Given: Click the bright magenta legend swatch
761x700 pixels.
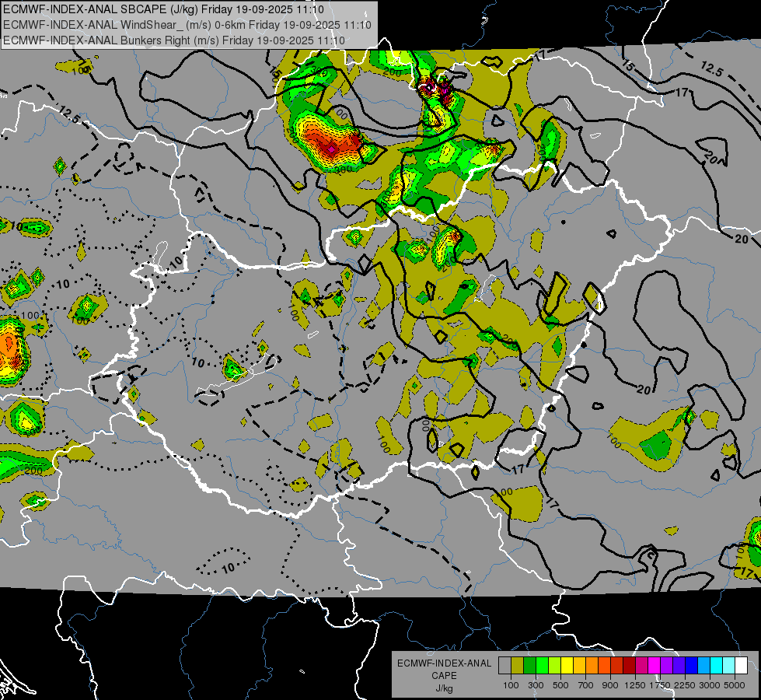Looking at the screenshot, I should 655,666.
